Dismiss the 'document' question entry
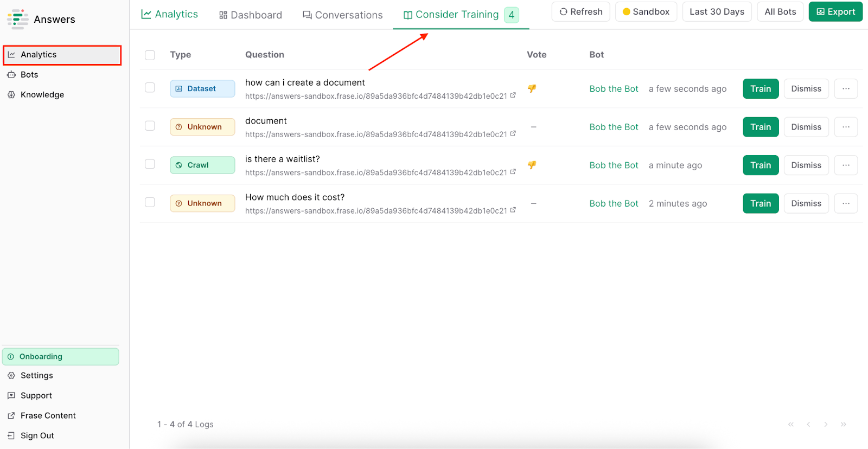The width and height of the screenshot is (868, 449). tap(806, 127)
